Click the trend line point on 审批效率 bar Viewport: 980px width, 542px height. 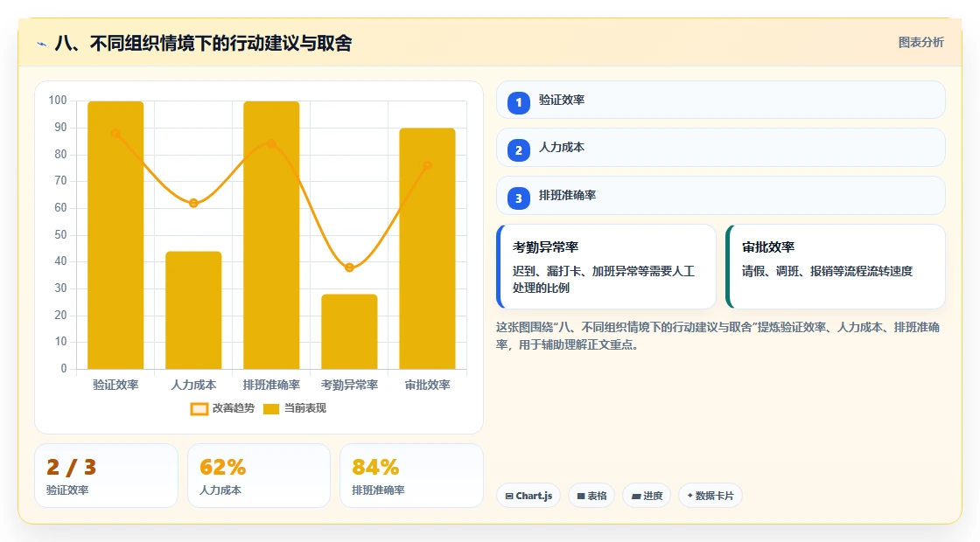pos(428,165)
